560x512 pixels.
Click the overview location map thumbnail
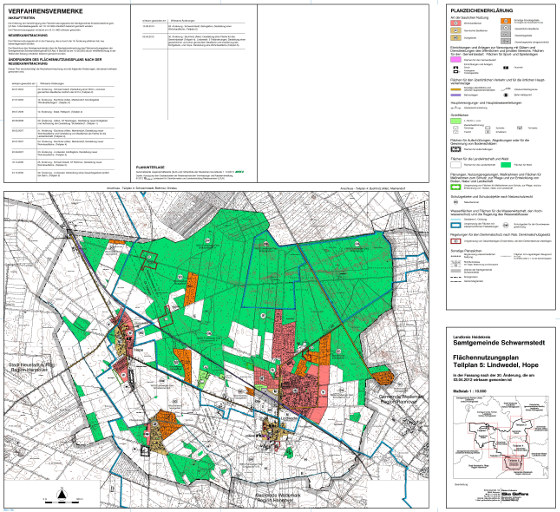[501, 437]
